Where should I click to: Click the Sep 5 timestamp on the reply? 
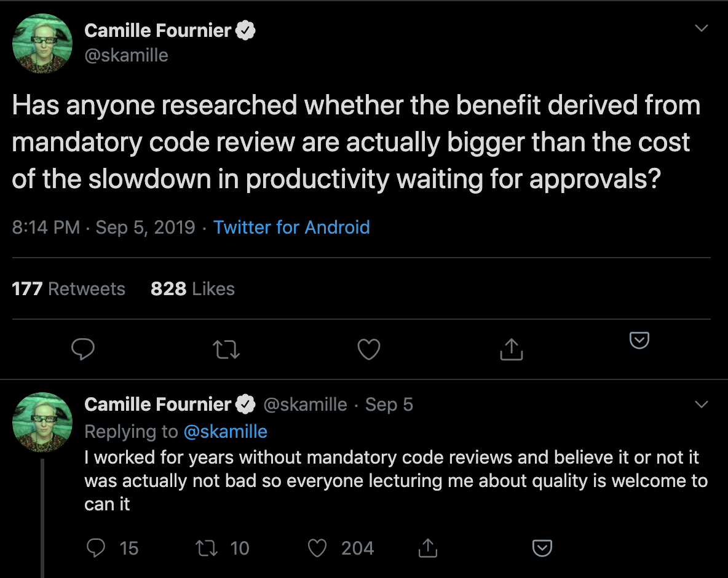[x=389, y=404]
